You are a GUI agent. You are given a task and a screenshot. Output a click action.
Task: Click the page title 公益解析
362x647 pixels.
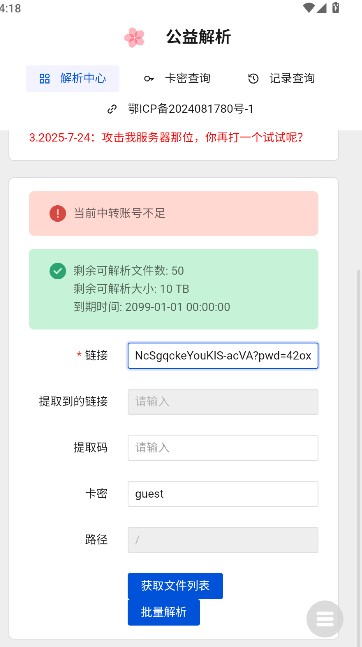199,37
